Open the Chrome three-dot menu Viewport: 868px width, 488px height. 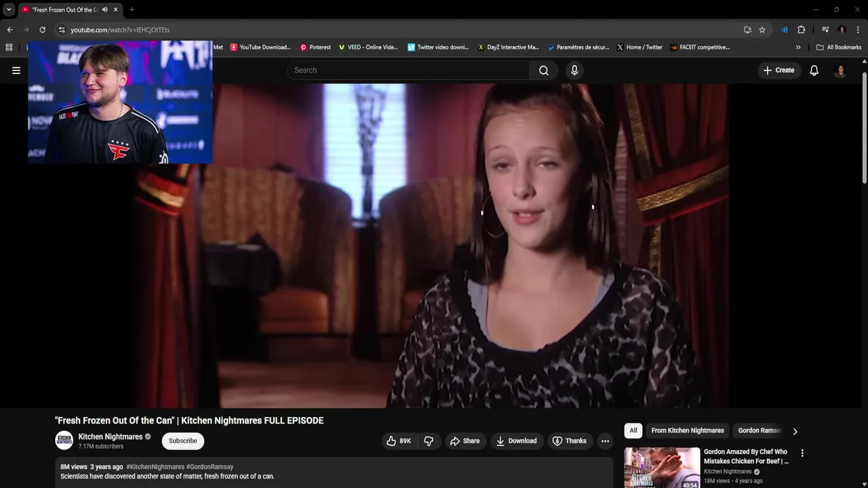[858, 30]
